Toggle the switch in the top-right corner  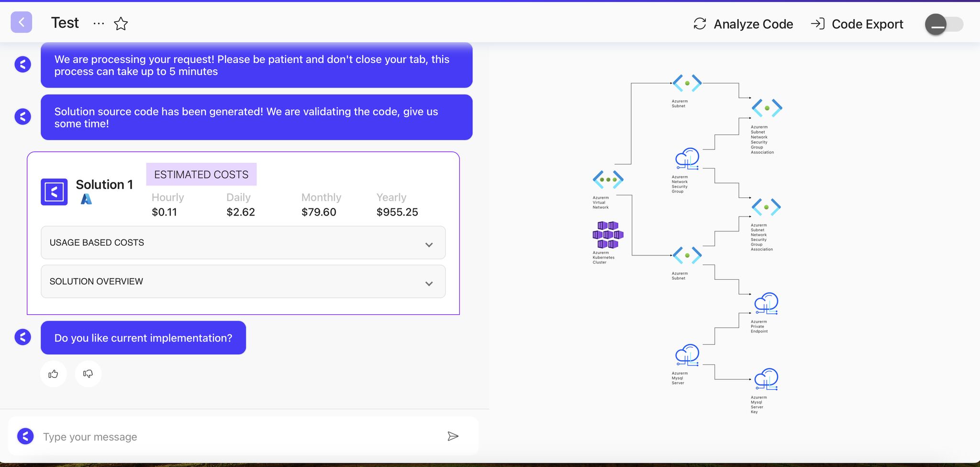pyautogui.click(x=944, y=24)
